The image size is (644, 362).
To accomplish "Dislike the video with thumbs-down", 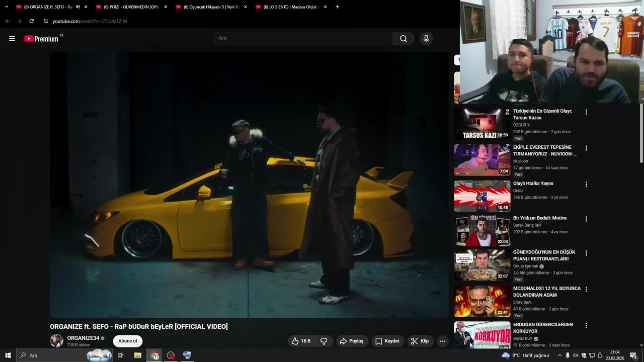I will pos(324,341).
